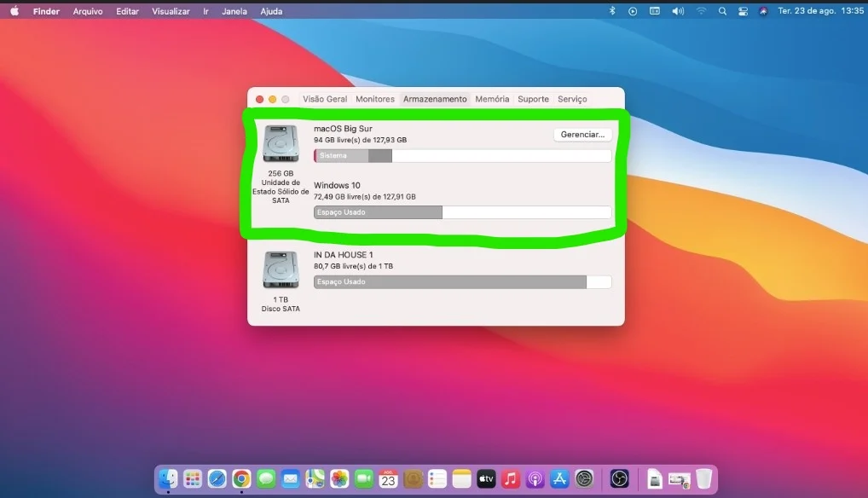The height and width of the screenshot is (498, 868).
Task: Switch to the Memória tab
Action: click(x=492, y=99)
